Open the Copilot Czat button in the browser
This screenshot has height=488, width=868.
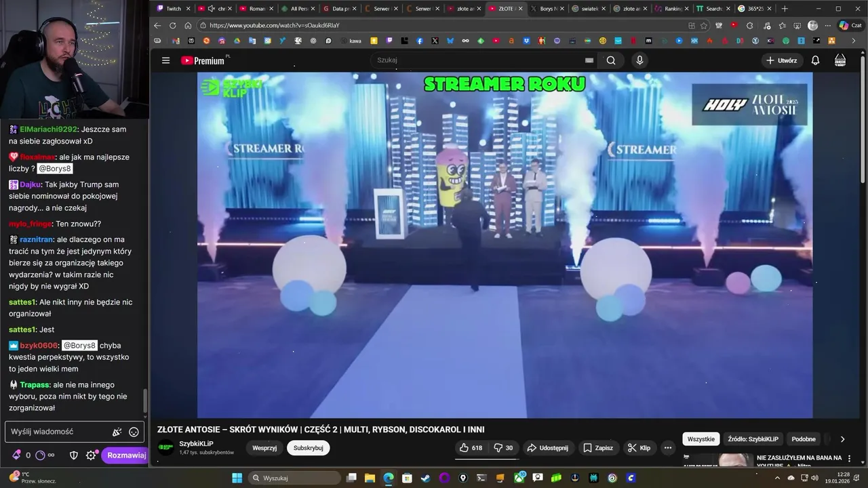pos(850,25)
